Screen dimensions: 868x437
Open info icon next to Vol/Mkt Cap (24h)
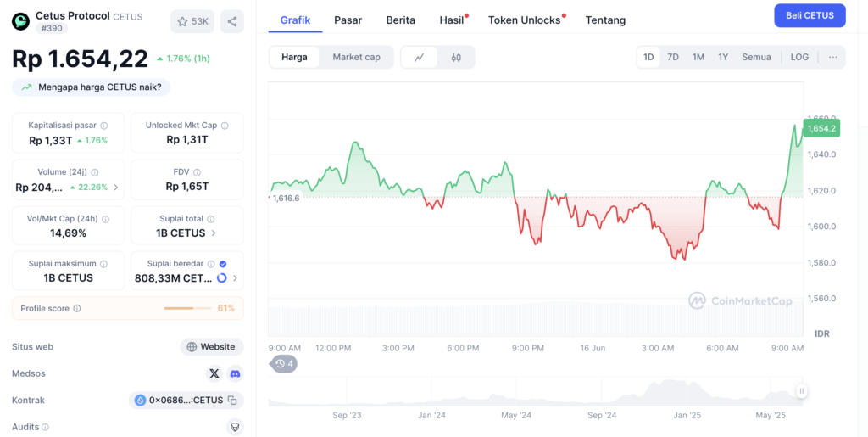pos(105,219)
